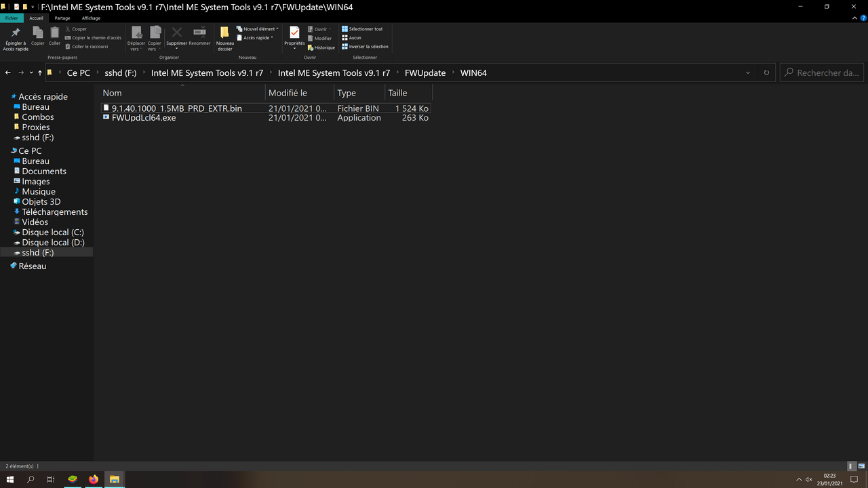Click the muted volume tray icon

tap(808, 479)
